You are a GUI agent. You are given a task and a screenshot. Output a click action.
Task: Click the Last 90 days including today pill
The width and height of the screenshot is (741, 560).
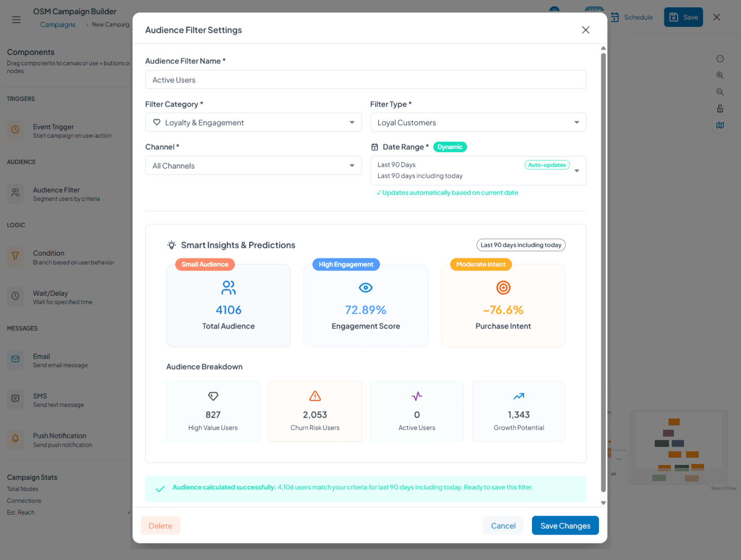(x=521, y=245)
